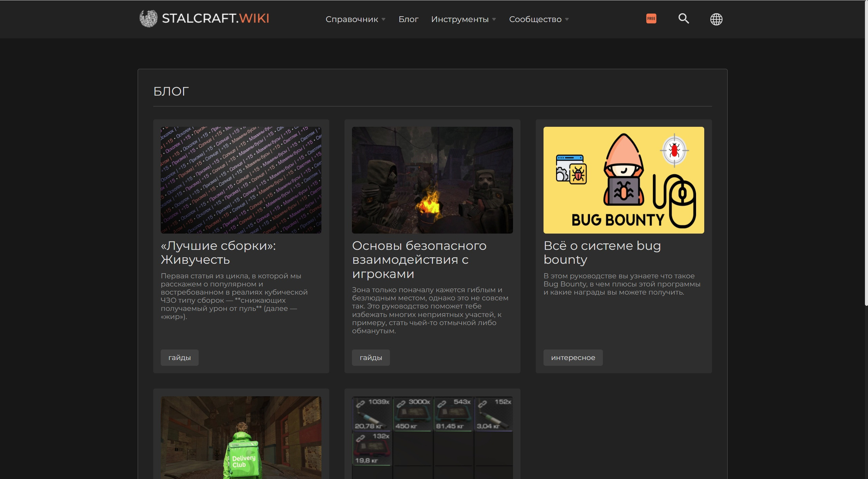Open the Всё о системе bug bounty article title
Viewport: 868px width, 479px height.
click(602, 253)
